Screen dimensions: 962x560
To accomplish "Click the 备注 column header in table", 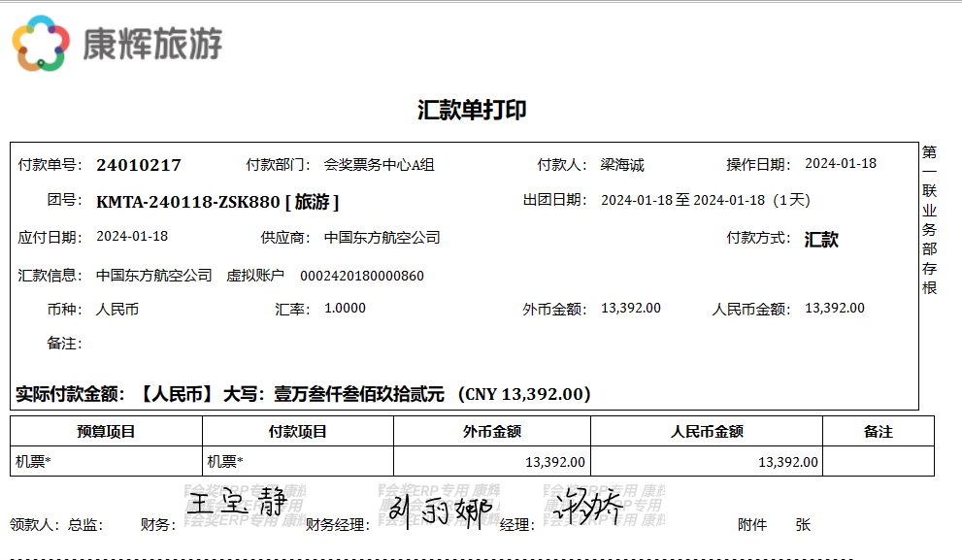I will pyautogui.click(x=878, y=432).
